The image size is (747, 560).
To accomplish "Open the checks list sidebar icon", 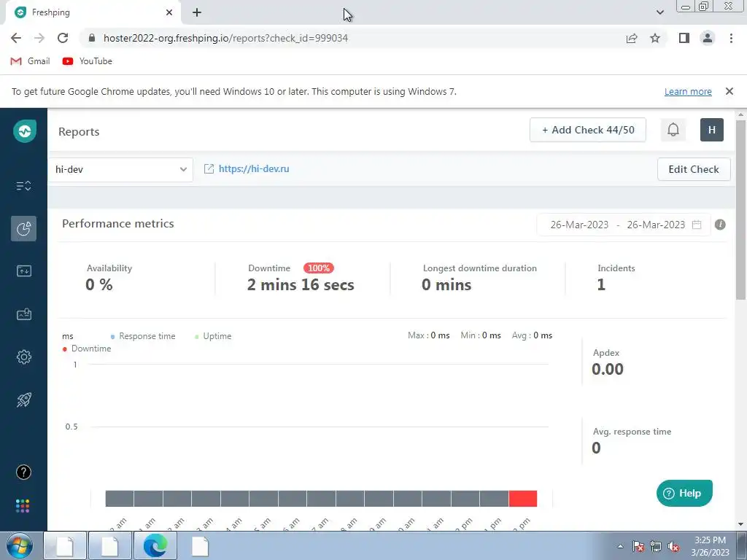I will coord(24,186).
